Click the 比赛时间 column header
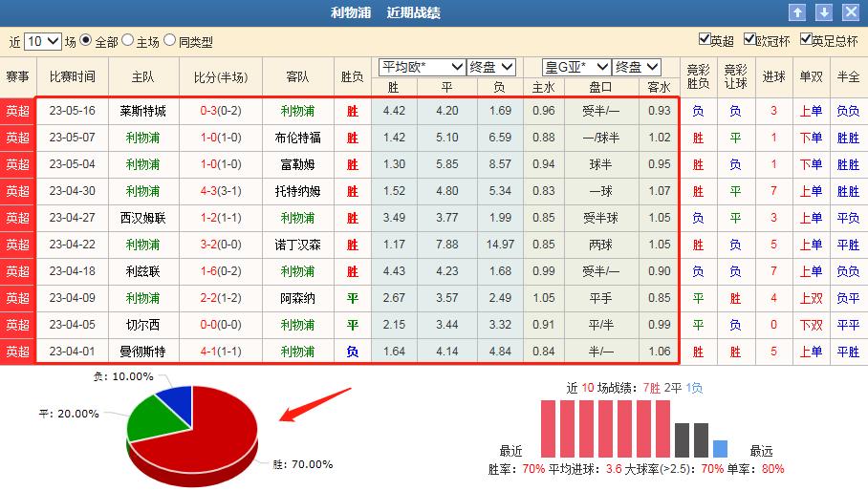The width and height of the screenshot is (868, 491). click(73, 76)
